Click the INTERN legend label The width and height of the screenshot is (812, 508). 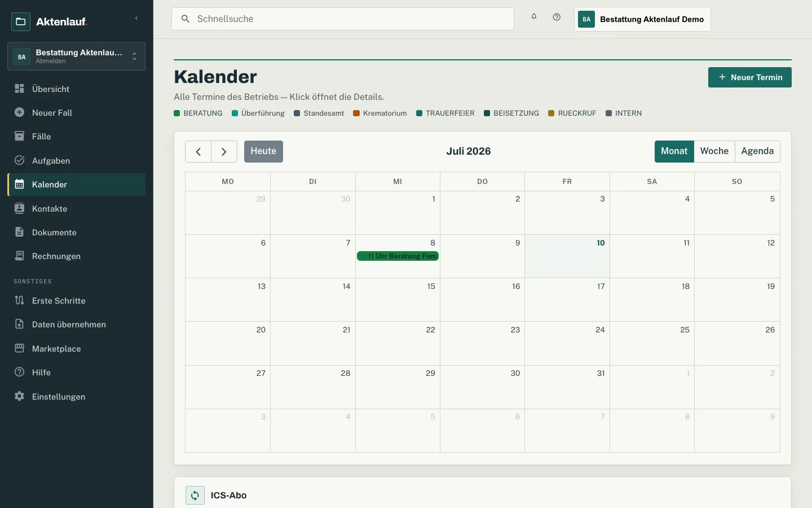coord(628,113)
